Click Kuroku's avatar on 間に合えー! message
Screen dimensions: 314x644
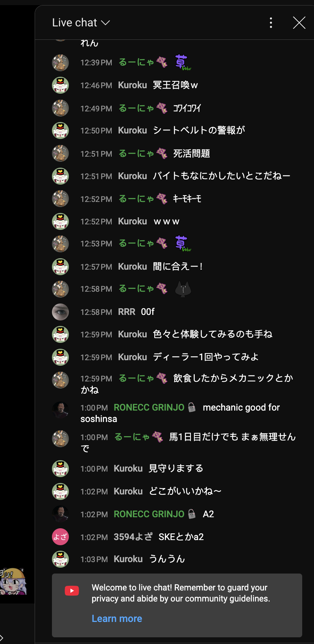click(x=61, y=266)
